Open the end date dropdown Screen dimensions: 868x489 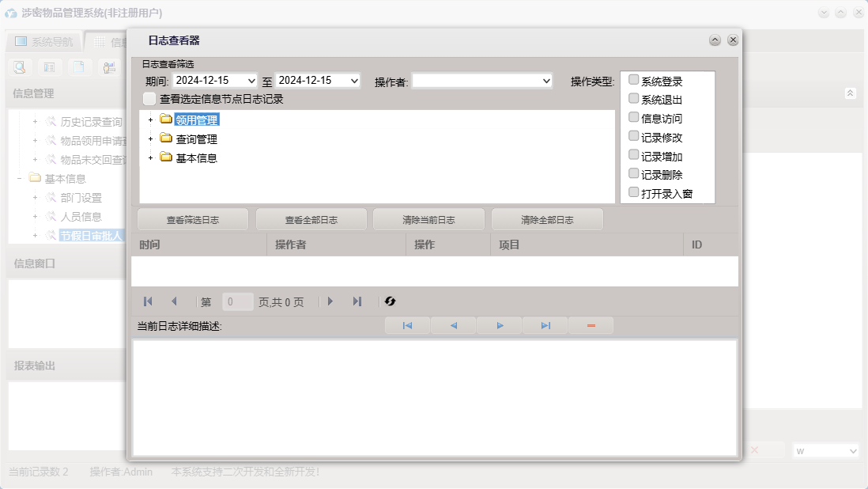coord(354,81)
